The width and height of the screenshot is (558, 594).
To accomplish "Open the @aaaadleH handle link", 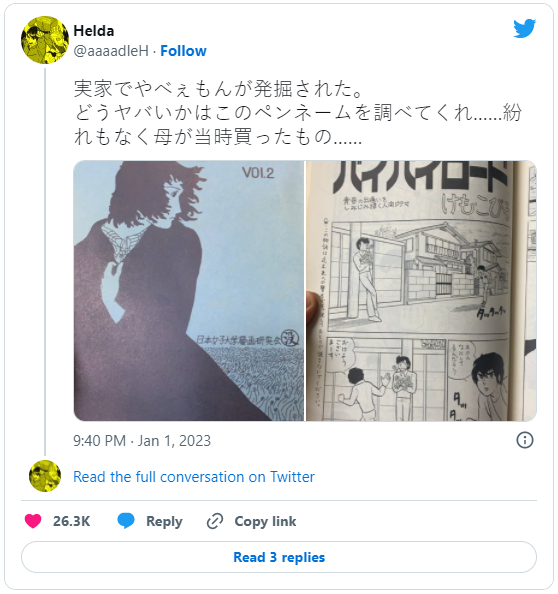I will [x=111, y=51].
